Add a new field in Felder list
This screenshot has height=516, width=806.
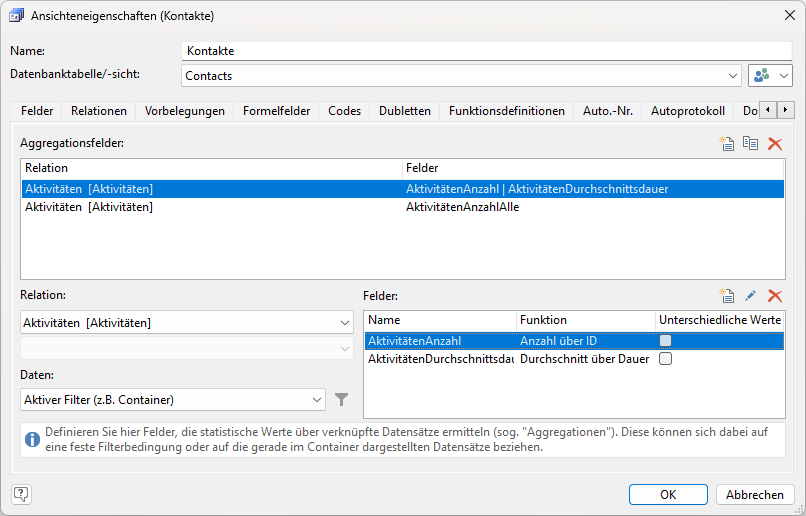pyautogui.click(x=728, y=296)
